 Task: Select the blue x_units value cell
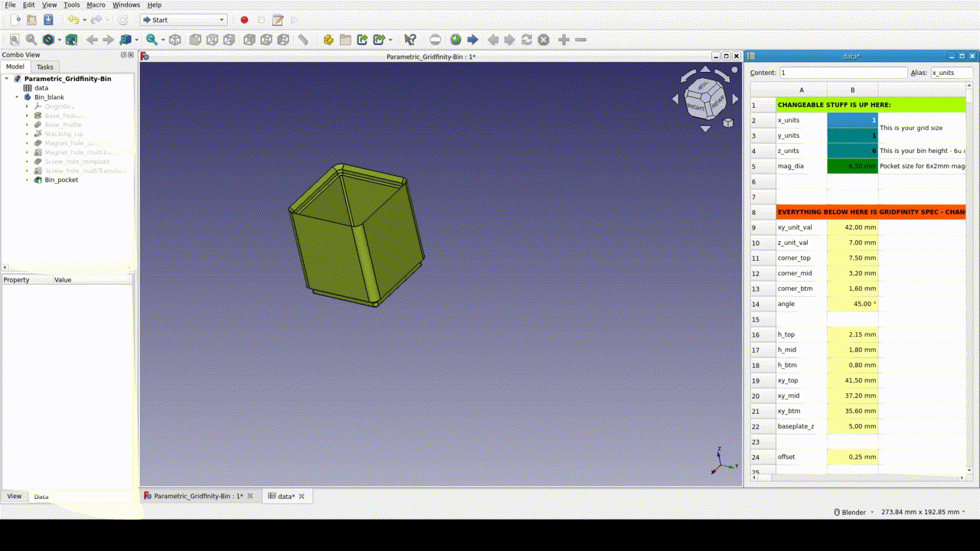click(852, 120)
